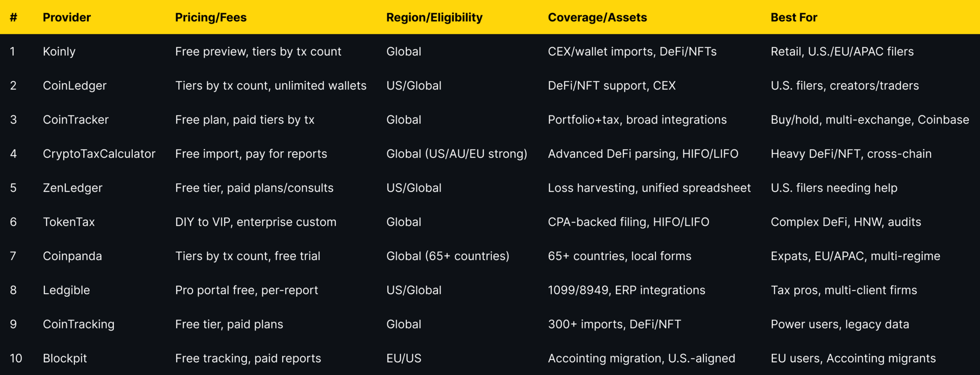Viewport: 980px width, 375px height.
Task: Select the "EU users, Accointing migrants" cell
Action: 853,358
